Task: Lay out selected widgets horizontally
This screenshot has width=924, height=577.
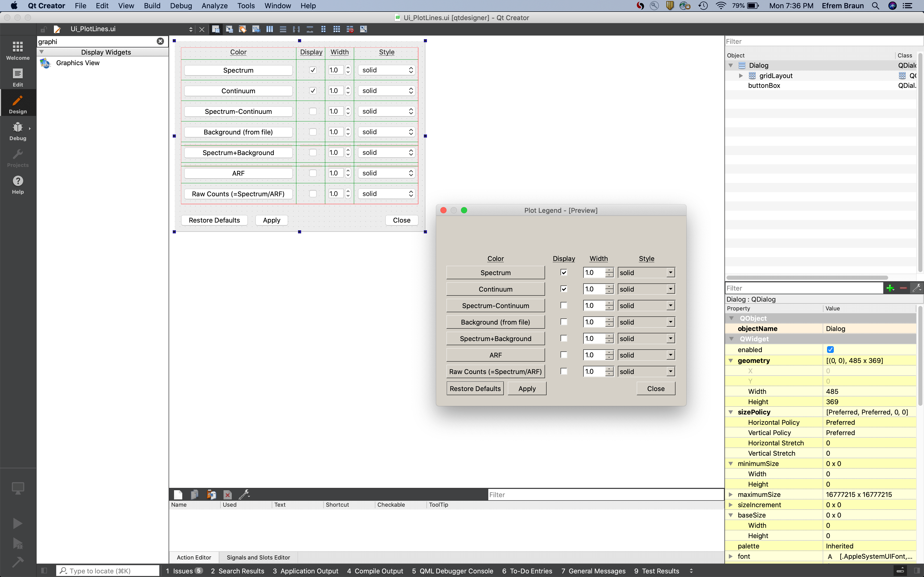Action: tap(269, 29)
